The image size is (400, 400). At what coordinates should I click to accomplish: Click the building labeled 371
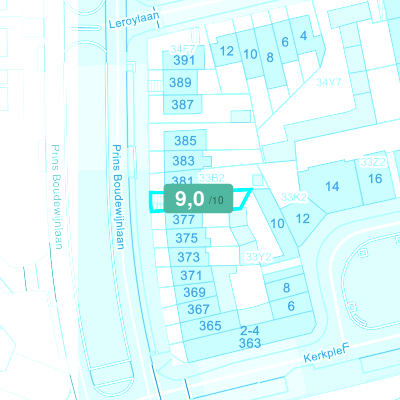click(191, 276)
